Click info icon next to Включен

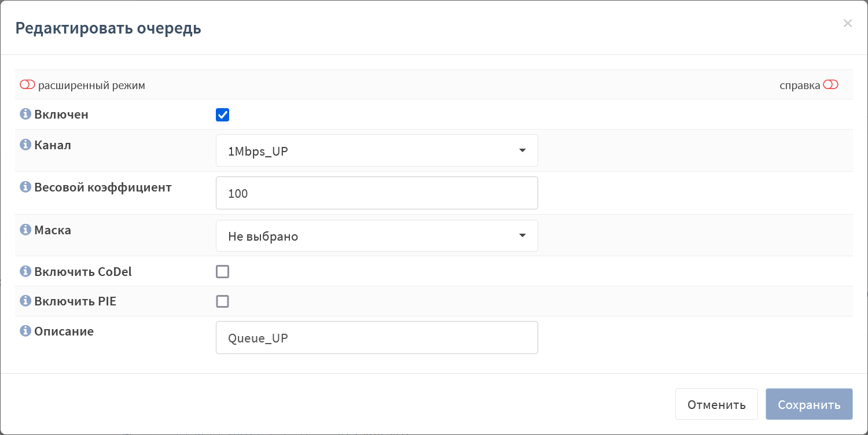coord(25,114)
